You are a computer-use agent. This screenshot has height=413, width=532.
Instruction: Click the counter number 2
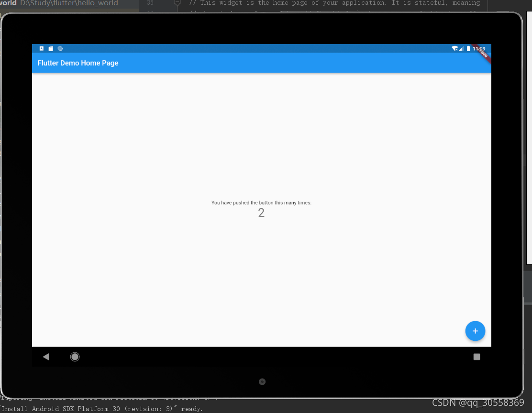pos(261,213)
